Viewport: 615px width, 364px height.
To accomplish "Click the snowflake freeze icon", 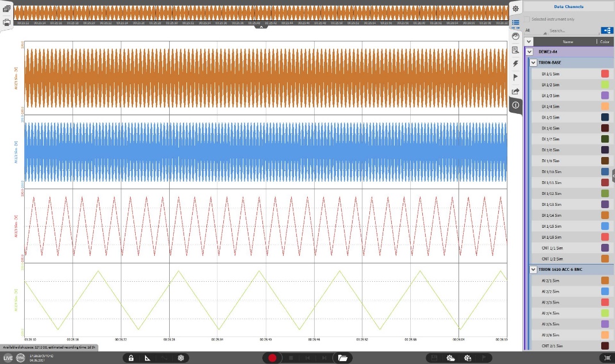I will pos(179,358).
